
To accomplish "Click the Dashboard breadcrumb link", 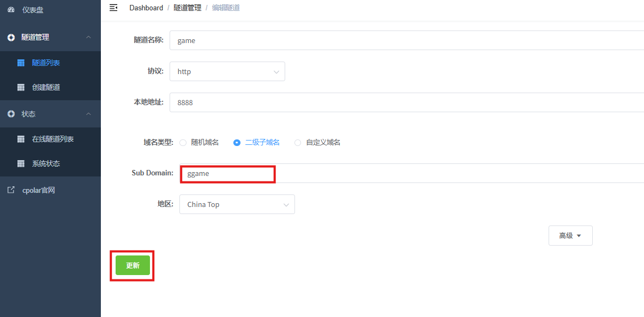I will click(x=146, y=8).
